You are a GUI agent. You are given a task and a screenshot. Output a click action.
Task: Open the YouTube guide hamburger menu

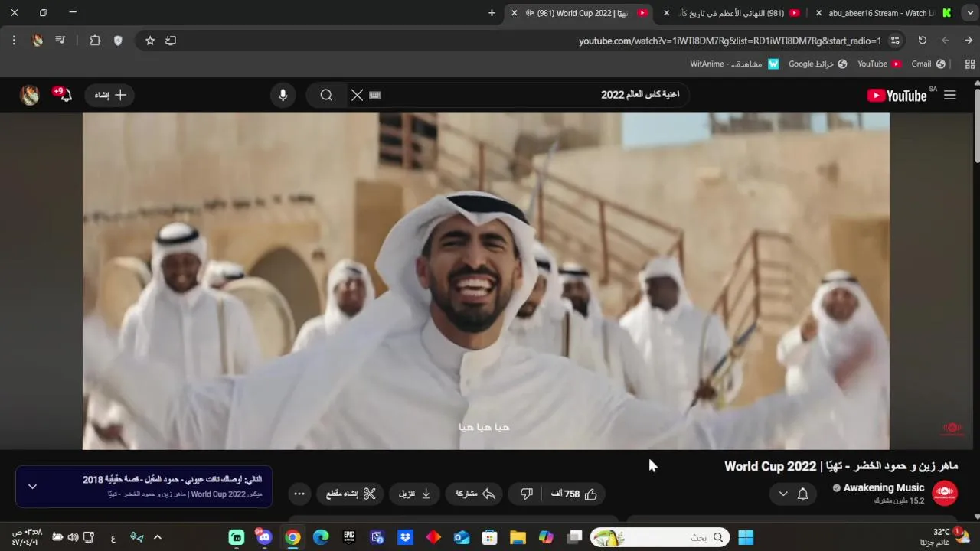pyautogui.click(x=950, y=95)
